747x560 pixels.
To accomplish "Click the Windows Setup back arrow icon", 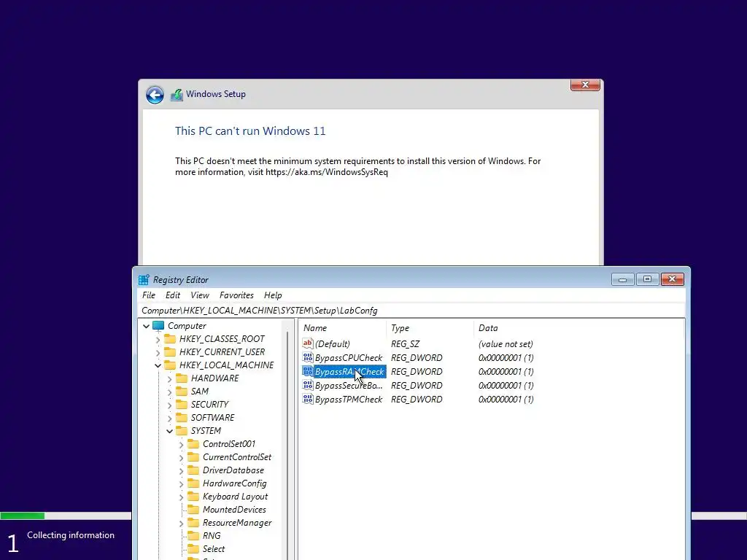I will [x=155, y=95].
